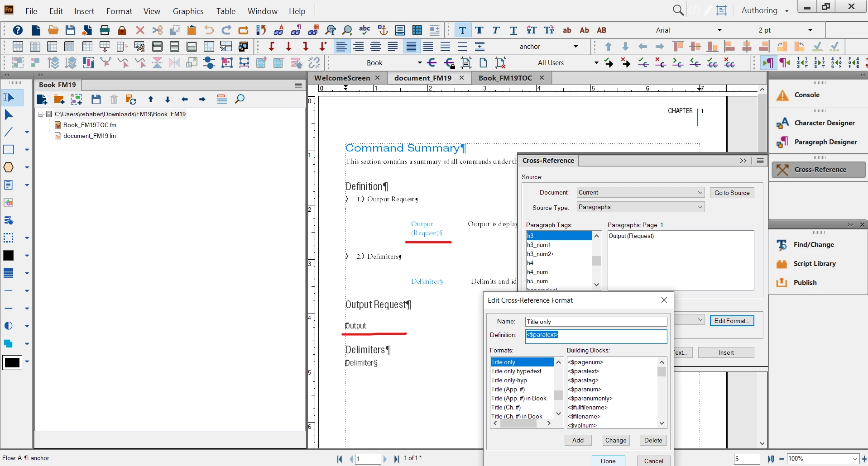Click the Name field containing Title only
The width and height of the screenshot is (868, 466).
[x=596, y=322]
